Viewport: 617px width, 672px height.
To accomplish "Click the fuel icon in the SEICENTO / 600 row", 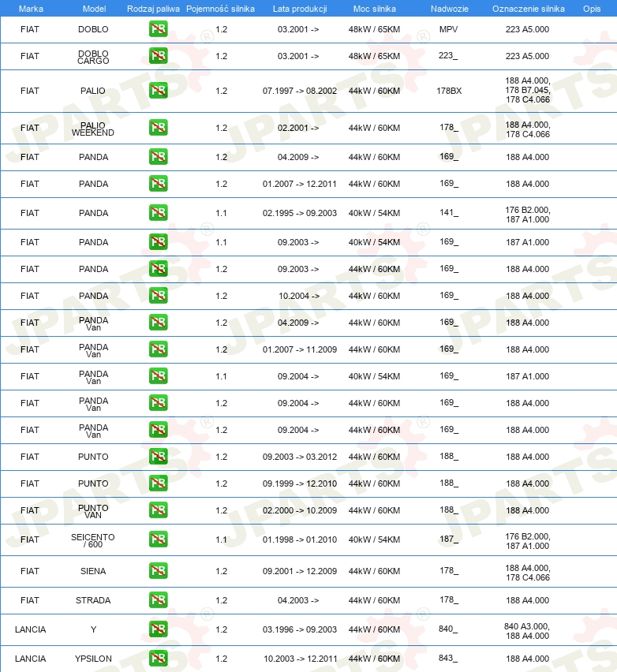I will point(159,539).
